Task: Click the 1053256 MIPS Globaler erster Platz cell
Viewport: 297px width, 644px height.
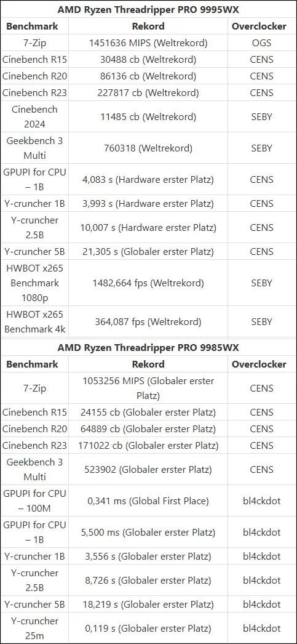Action: [148, 388]
